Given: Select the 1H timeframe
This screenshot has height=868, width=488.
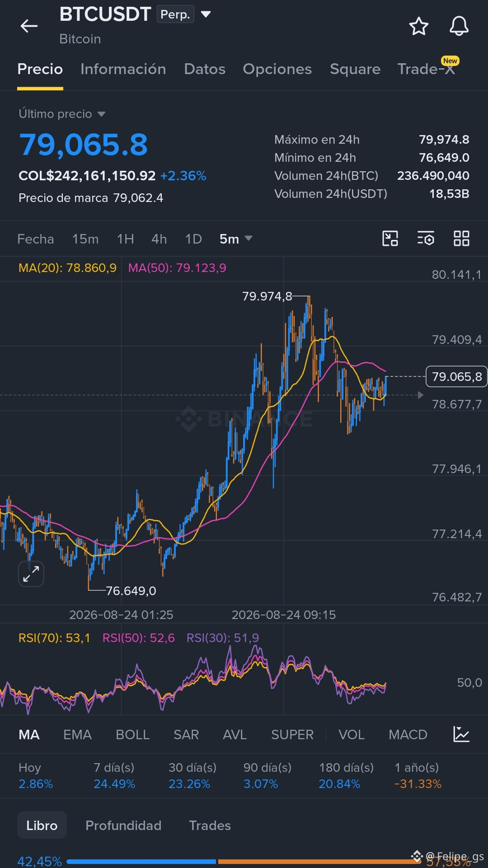Looking at the screenshot, I should pos(125,239).
